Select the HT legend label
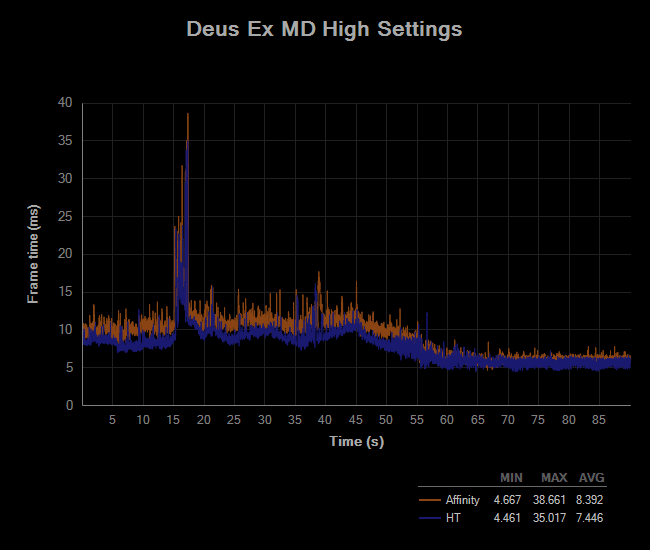Viewport: 650px width, 550px height. [453, 518]
